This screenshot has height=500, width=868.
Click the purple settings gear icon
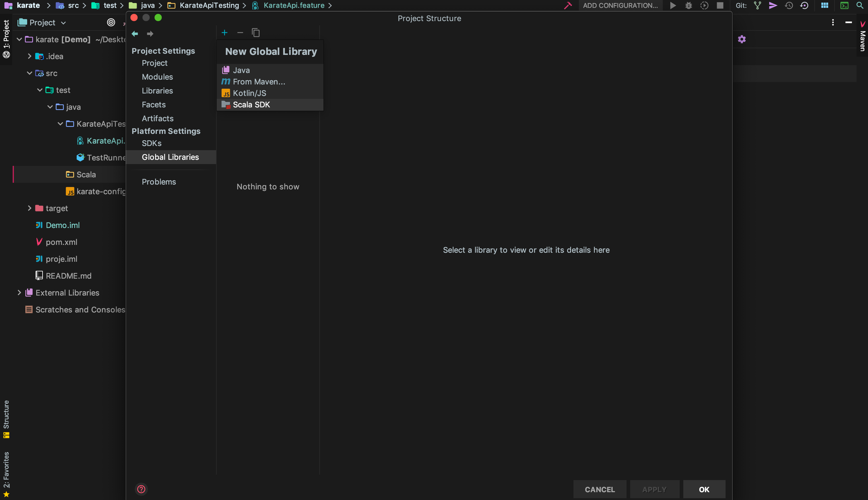742,39
